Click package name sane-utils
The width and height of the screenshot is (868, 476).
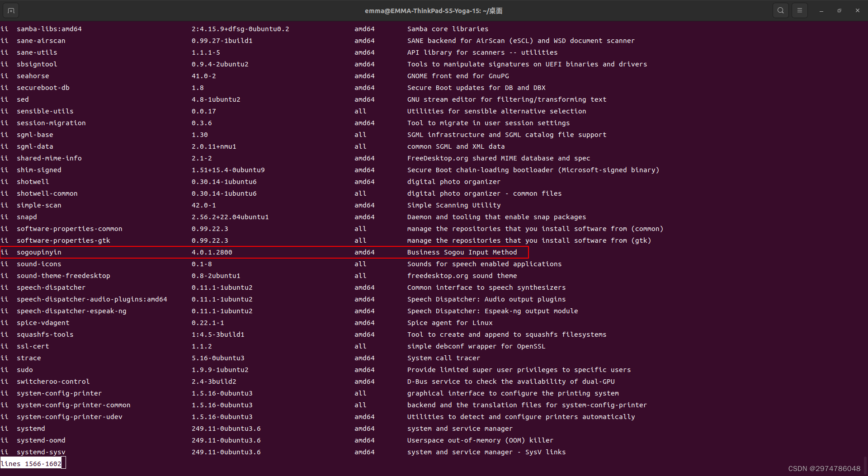click(x=37, y=52)
